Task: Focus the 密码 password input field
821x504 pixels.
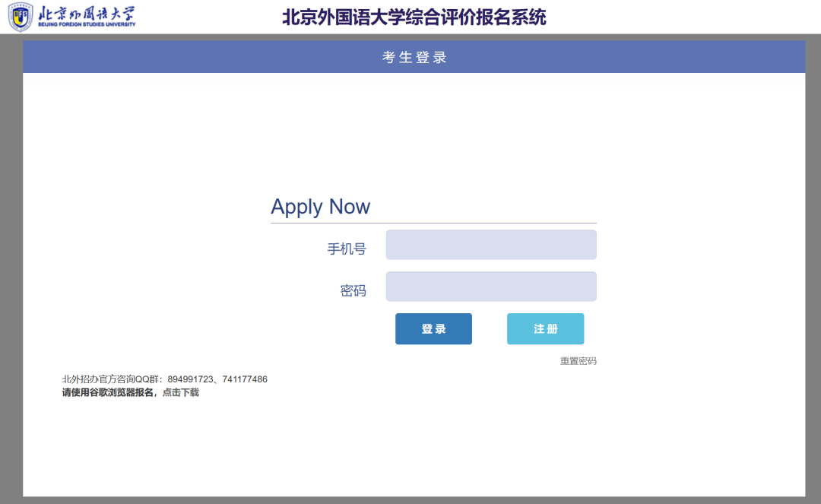Action: (x=491, y=287)
